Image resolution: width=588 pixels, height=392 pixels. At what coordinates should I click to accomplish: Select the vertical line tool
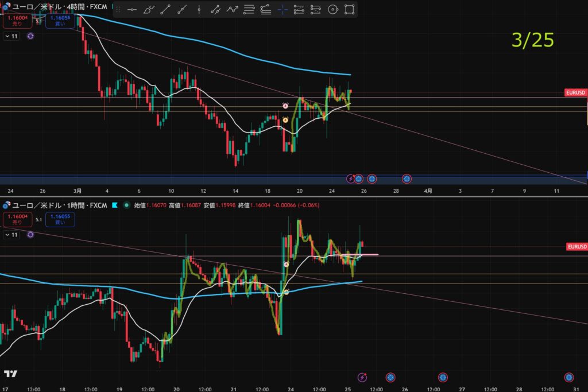199,10
